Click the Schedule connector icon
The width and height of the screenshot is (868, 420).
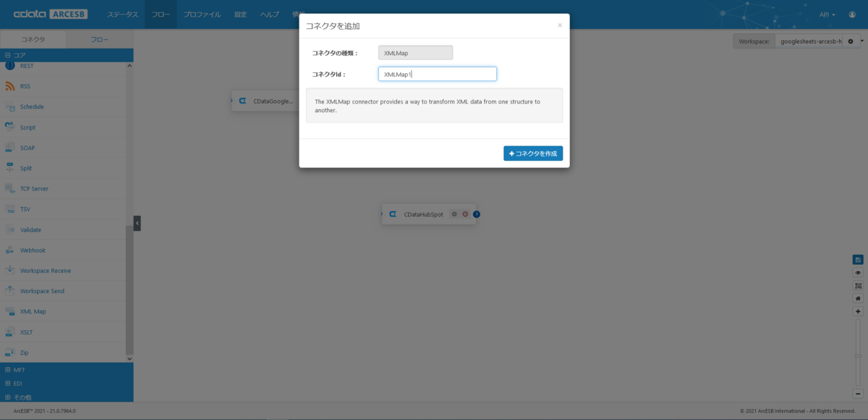pos(10,106)
